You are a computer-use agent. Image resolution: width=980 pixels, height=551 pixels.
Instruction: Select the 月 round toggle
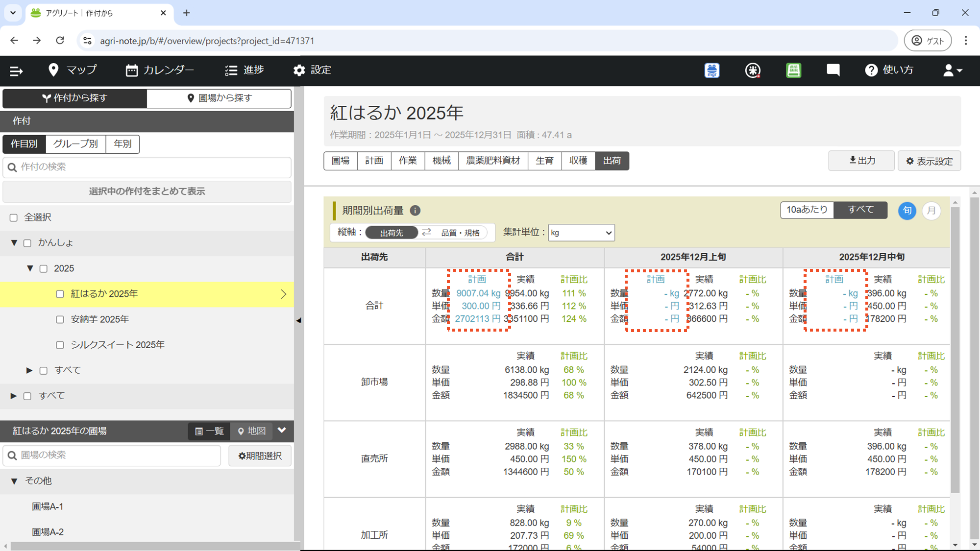tap(931, 211)
